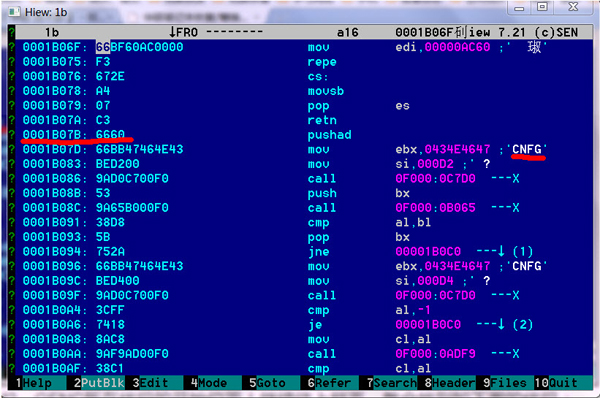Click bytes 8AC8 at 0001B0A8
This screenshot has width=600, height=398.
pos(110,339)
